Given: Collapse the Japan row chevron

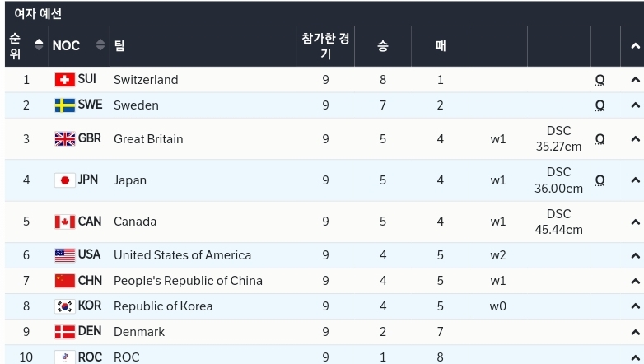Looking at the screenshot, I should coord(635,180).
